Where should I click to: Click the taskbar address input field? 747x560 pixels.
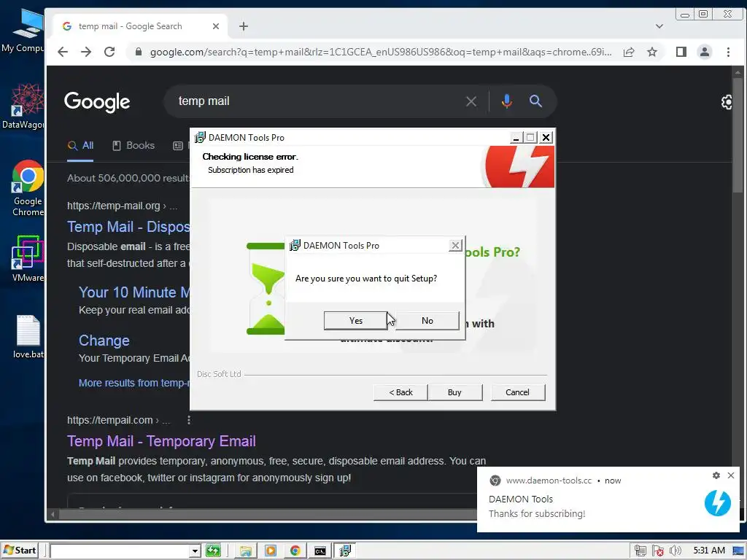tap(120, 551)
